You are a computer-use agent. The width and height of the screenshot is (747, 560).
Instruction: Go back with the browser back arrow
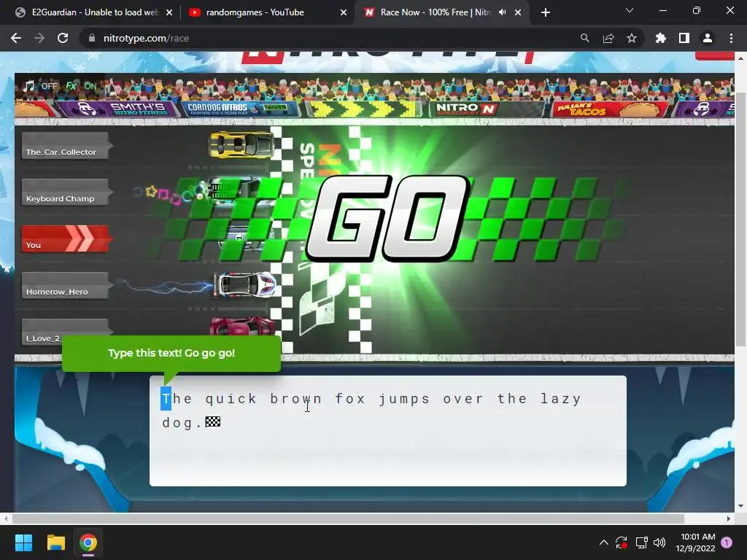(16, 38)
